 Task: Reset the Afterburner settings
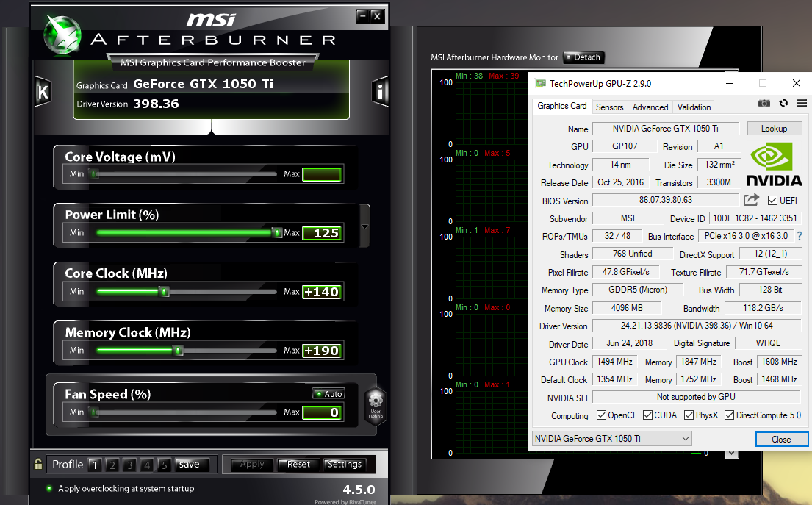(298, 465)
